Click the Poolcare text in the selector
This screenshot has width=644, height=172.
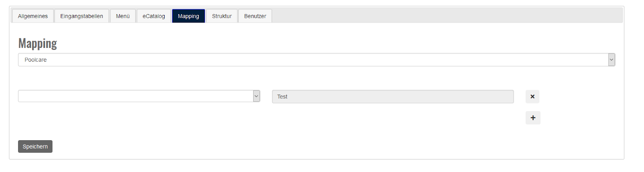(36, 60)
